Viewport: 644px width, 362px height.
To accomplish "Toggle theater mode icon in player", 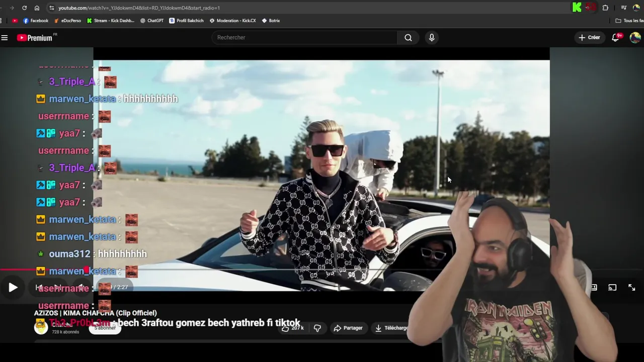I will pyautogui.click(x=594, y=288).
